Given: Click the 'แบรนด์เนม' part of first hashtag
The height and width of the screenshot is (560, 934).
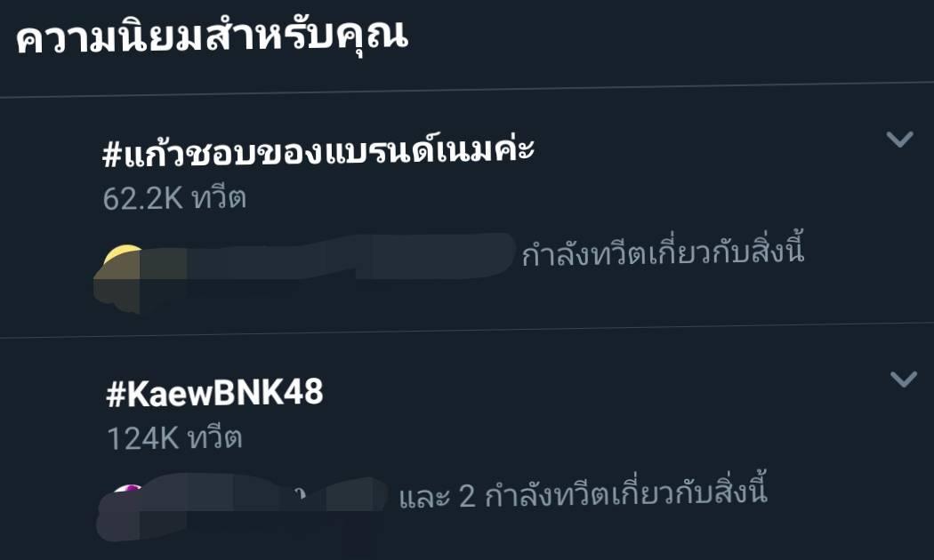Looking at the screenshot, I should (x=385, y=150).
